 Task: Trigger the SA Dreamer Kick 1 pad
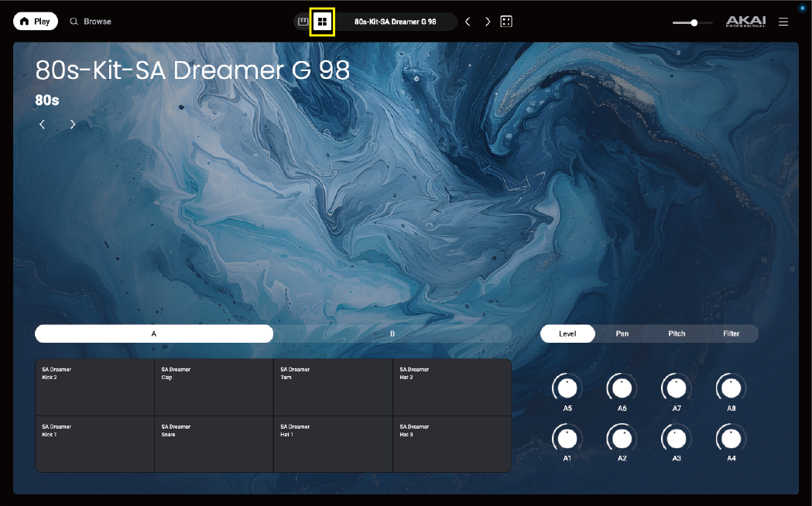(x=94, y=443)
